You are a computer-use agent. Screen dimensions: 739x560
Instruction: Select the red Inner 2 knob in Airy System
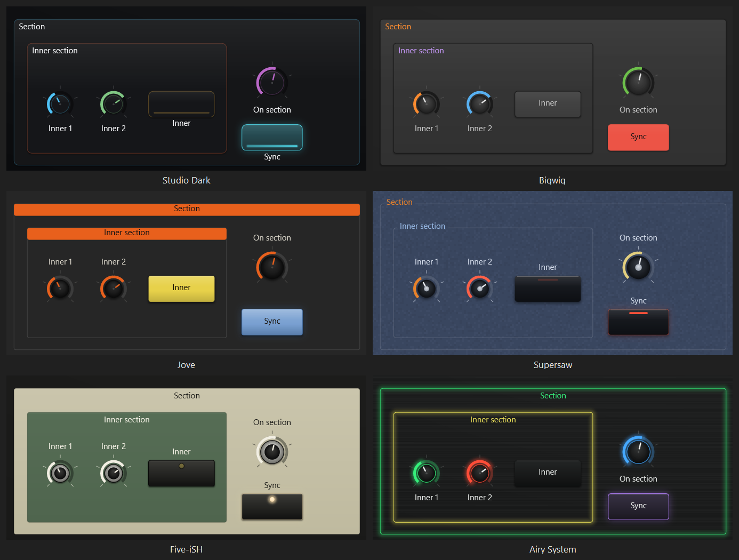pyautogui.click(x=479, y=473)
